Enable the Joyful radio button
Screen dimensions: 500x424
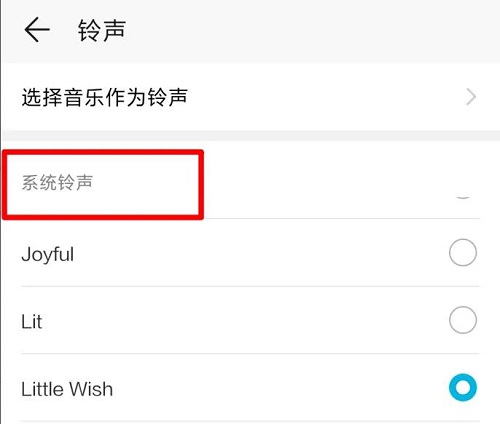[x=463, y=252]
